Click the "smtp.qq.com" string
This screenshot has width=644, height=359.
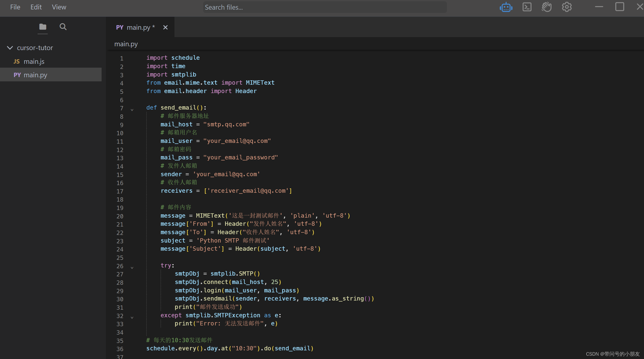[x=226, y=124]
